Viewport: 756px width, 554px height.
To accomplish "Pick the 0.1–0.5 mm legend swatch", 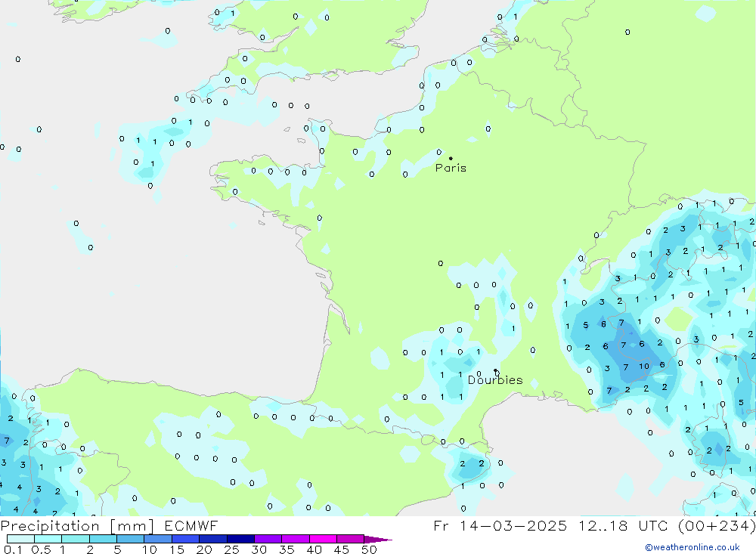I will click(20, 539).
